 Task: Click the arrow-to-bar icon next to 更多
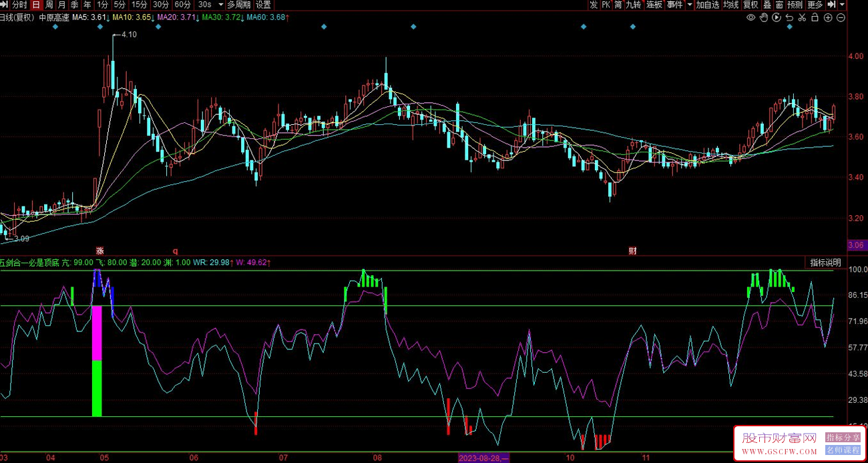point(832,5)
